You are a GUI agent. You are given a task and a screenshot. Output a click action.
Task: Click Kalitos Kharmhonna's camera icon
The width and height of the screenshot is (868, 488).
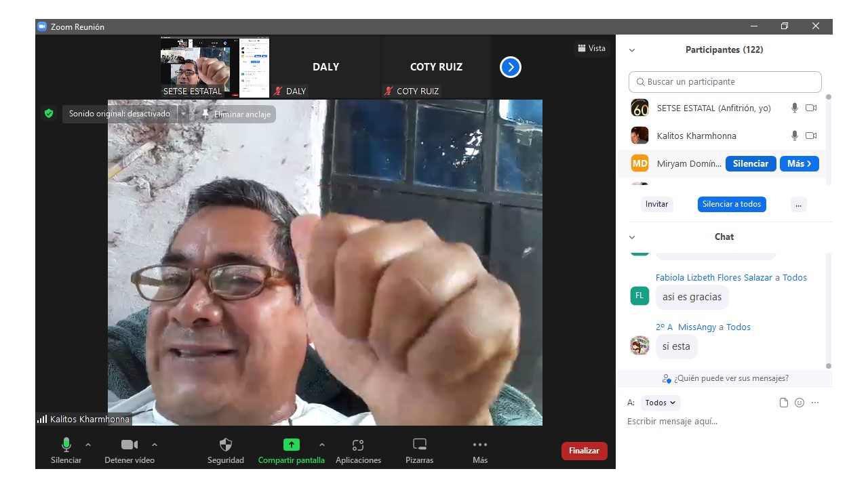click(811, 136)
